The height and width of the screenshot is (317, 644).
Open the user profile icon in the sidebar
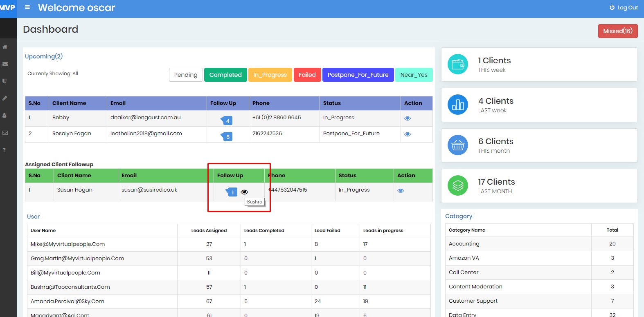[5, 116]
